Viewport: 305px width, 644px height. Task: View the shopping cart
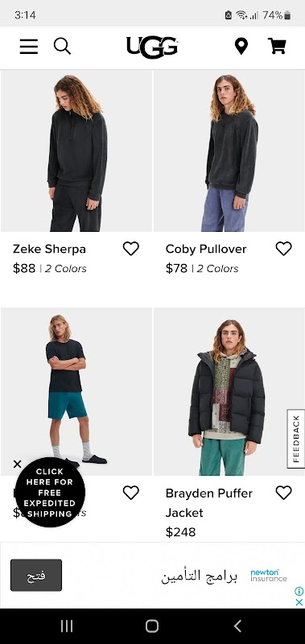277,46
